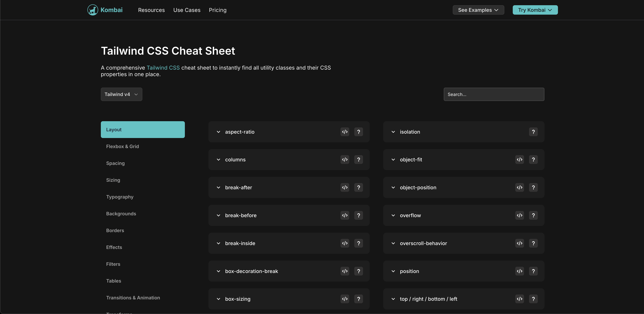The image size is (644, 314).
Task: Open the Try Kombai dropdown button
Action: [x=535, y=10]
